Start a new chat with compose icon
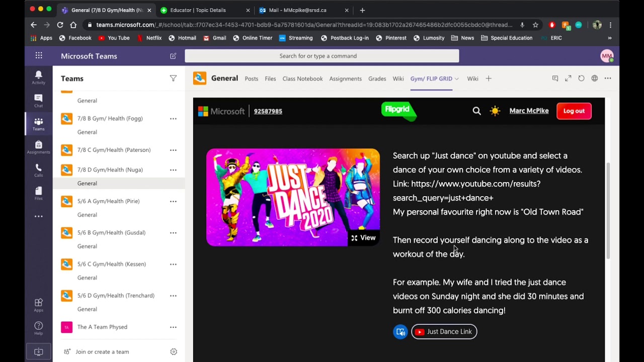 [x=173, y=56]
